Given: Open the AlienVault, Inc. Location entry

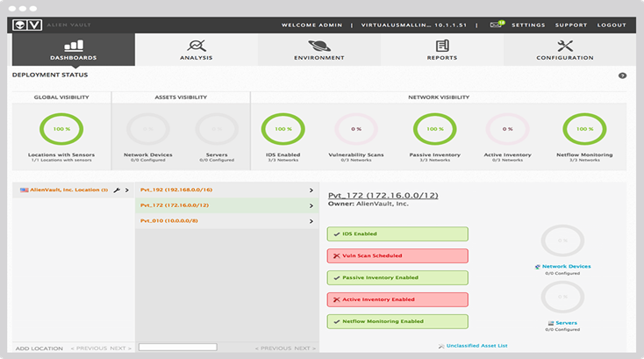Looking at the screenshot, I should [x=68, y=190].
